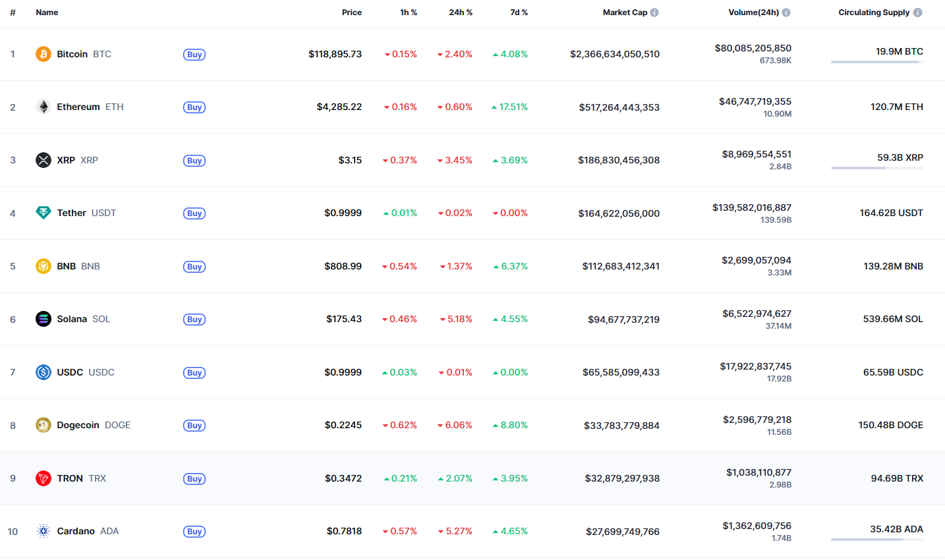945x560 pixels.
Task: Click XRP's market cap $186,830,456,308
Action: point(619,160)
